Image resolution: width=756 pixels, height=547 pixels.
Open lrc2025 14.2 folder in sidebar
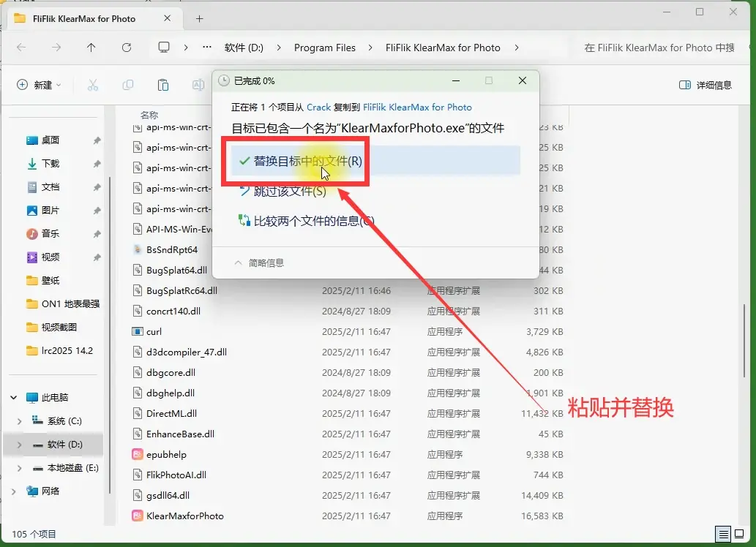click(x=59, y=350)
